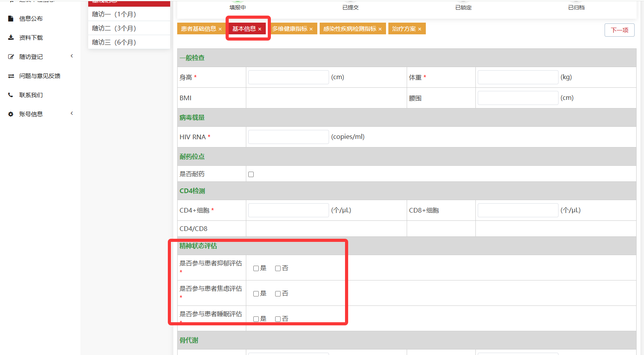Open the 随访一（1个月） link
644x355 pixels.
click(114, 14)
